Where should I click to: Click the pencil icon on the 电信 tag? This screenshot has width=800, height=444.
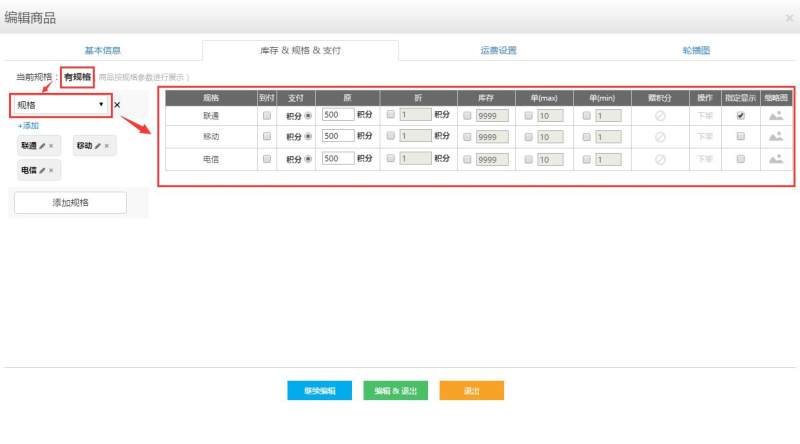pos(42,171)
